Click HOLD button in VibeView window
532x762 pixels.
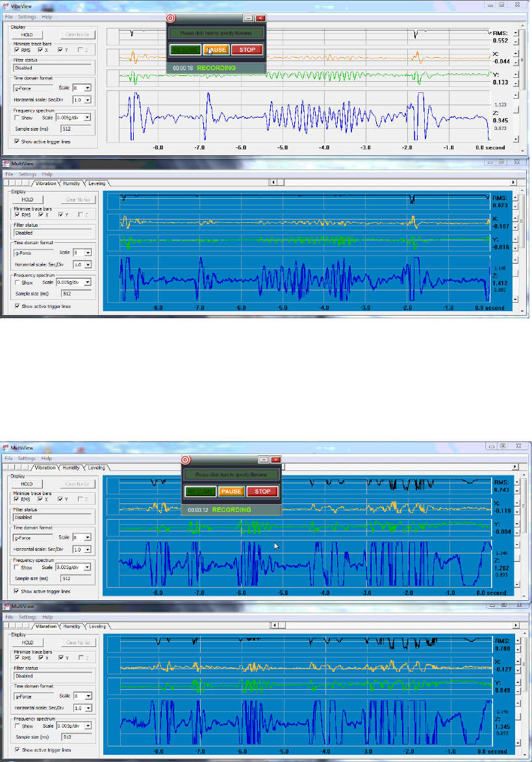click(x=27, y=34)
